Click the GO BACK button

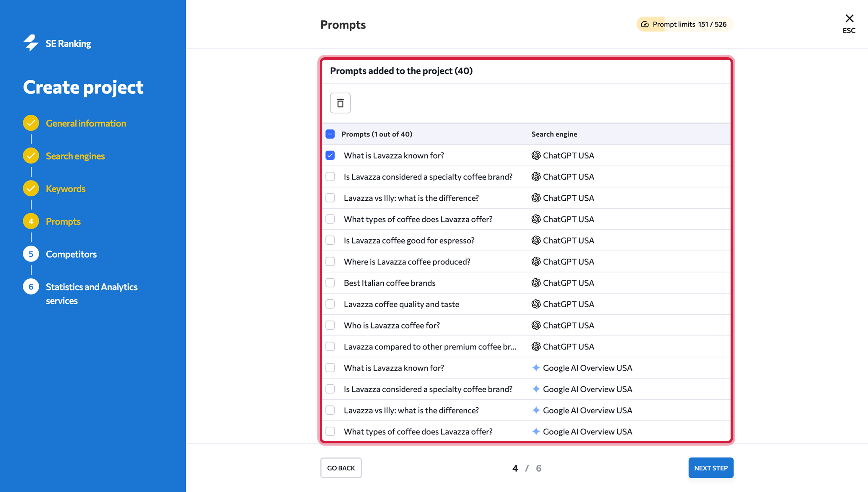coord(340,468)
